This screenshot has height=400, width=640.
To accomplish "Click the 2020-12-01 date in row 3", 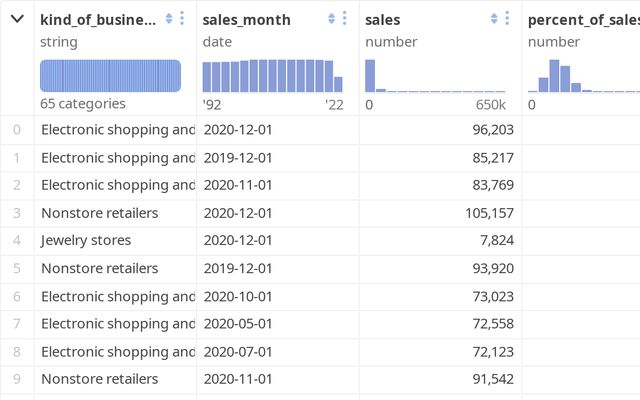I will 237,213.
